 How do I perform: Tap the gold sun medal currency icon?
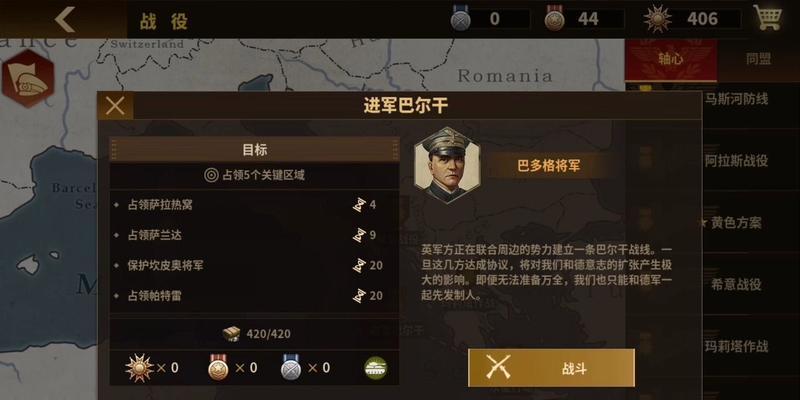[x=657, y=19]
